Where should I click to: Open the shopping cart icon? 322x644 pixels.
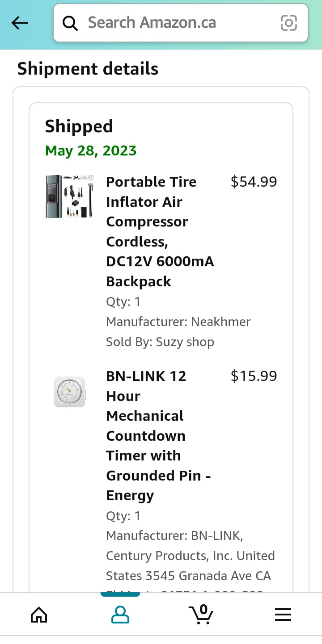coord(201,615)
